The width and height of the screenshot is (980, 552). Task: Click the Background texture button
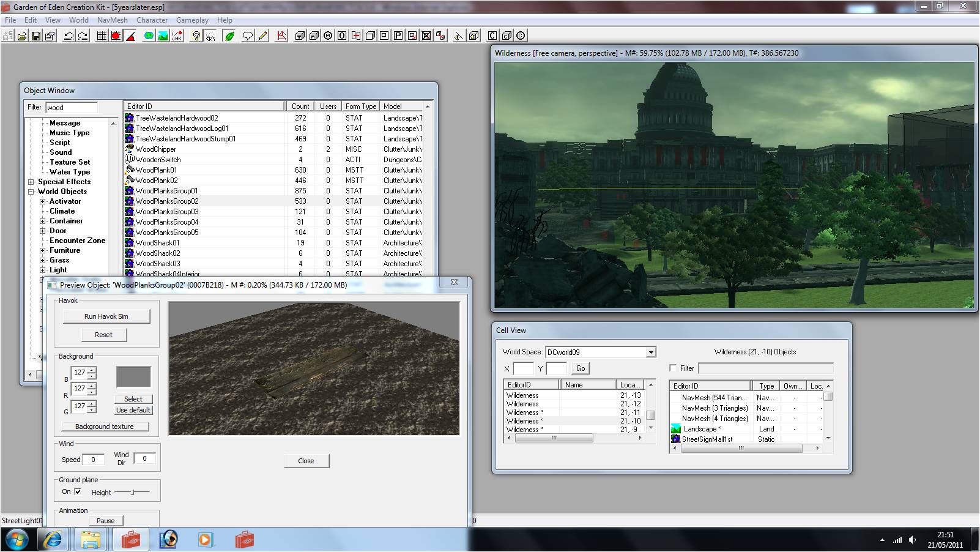[105, 427]
